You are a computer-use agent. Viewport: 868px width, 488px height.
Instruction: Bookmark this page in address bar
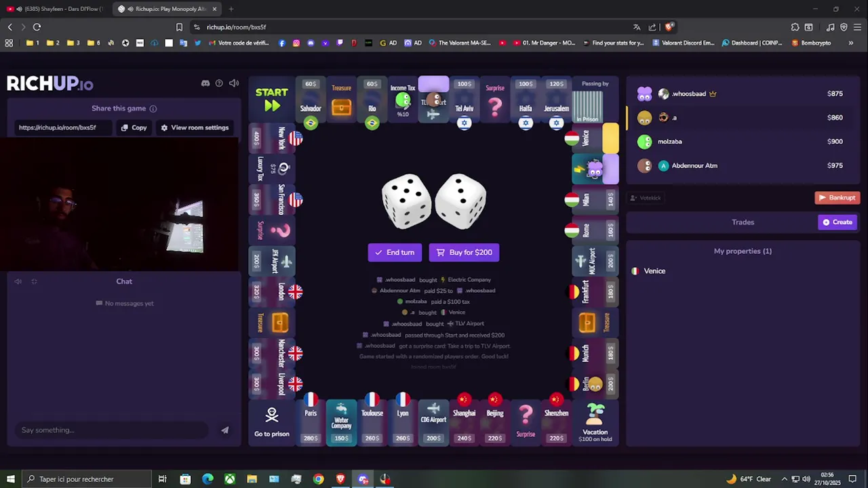[x=179, y=27]
